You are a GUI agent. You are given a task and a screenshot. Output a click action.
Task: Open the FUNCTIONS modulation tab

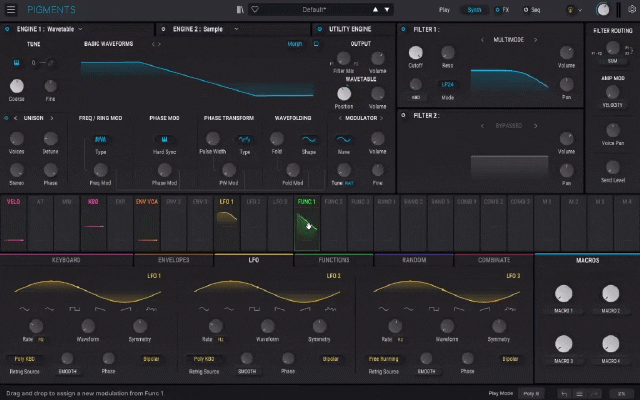[334, 260]
